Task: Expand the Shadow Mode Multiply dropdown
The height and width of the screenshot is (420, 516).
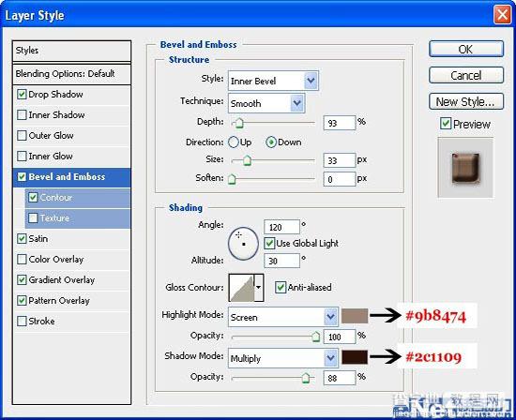Action: 283,358
